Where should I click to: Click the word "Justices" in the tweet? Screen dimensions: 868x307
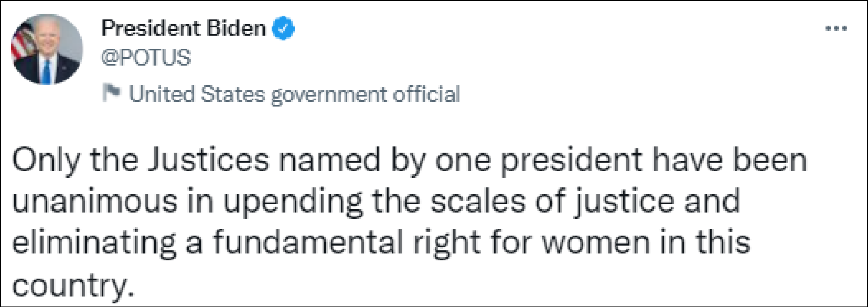click(208, 160)
